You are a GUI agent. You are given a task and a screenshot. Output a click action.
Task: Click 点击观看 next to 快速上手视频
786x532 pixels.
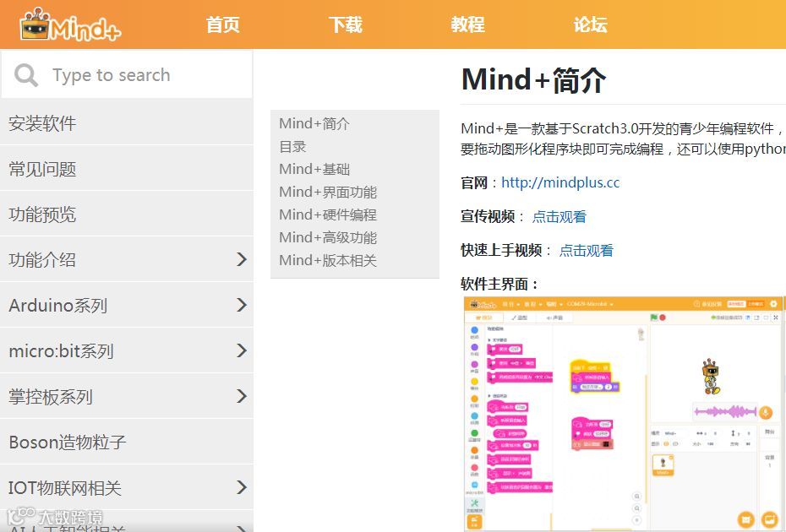click(x=586, y=250)
